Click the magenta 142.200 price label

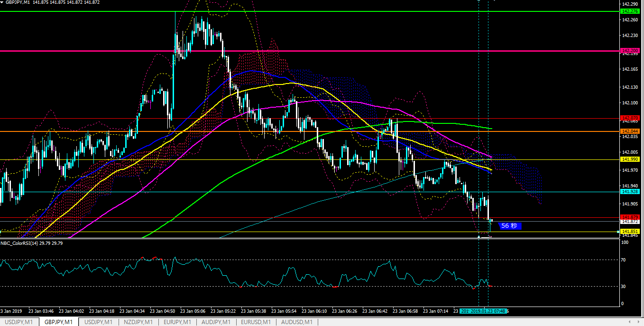coord(629,50)
